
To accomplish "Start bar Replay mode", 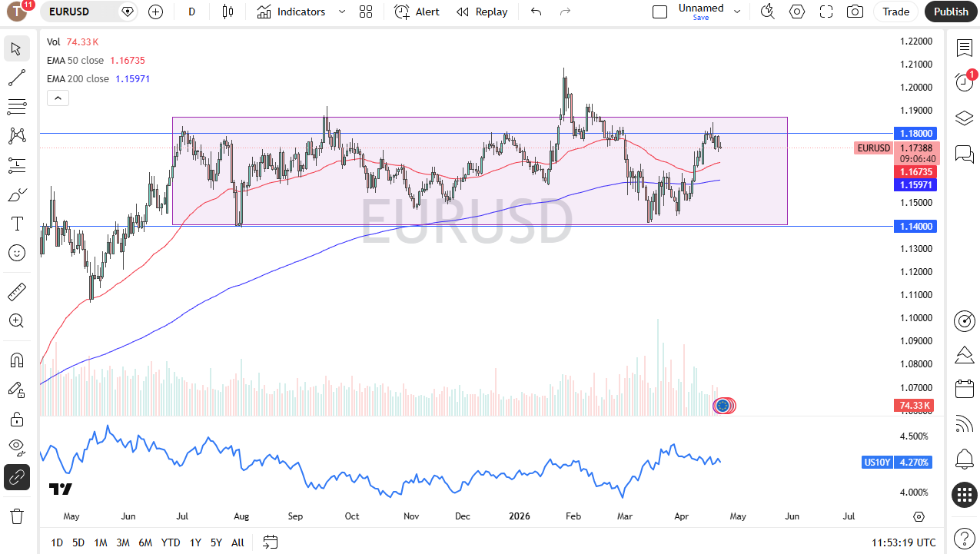I will [482, 12].
